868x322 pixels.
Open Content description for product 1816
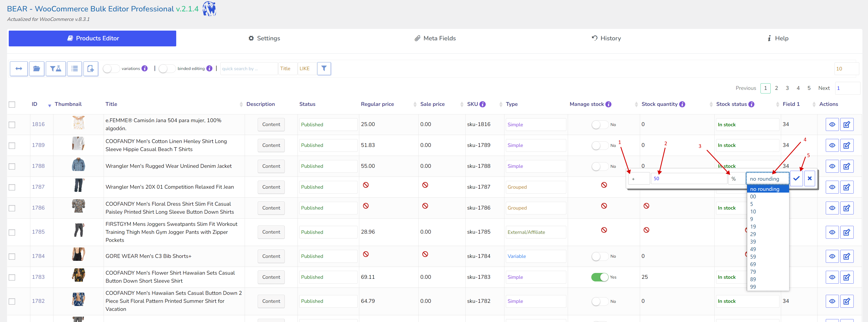[271, 124]
